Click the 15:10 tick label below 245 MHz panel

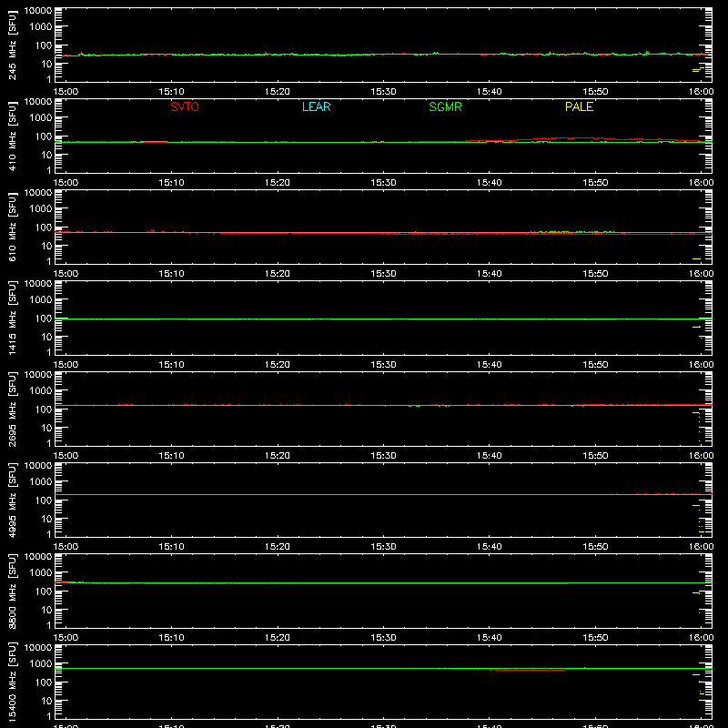pos(171,92)
